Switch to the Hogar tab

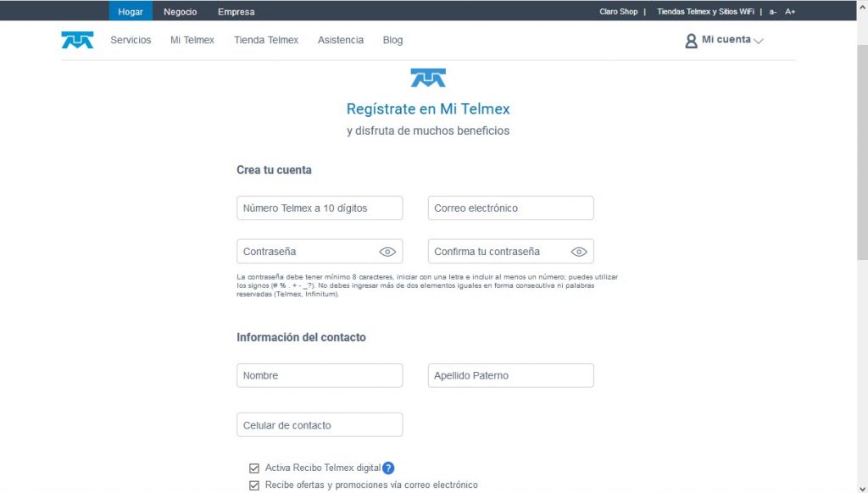click(x=131, y=12)
